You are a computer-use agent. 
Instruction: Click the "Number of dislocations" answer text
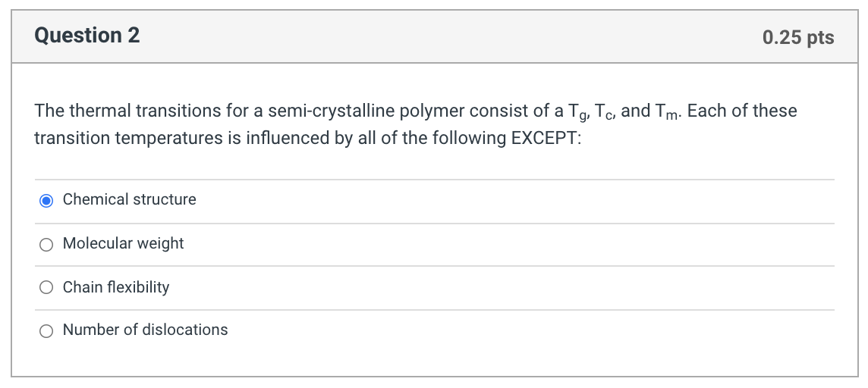(x=145, y=330)
